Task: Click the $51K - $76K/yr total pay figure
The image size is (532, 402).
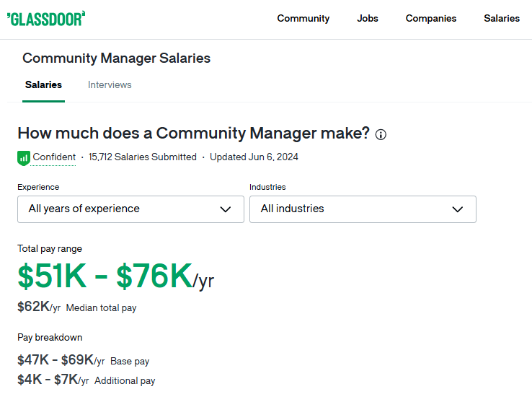Action: (x=115, y=276)
